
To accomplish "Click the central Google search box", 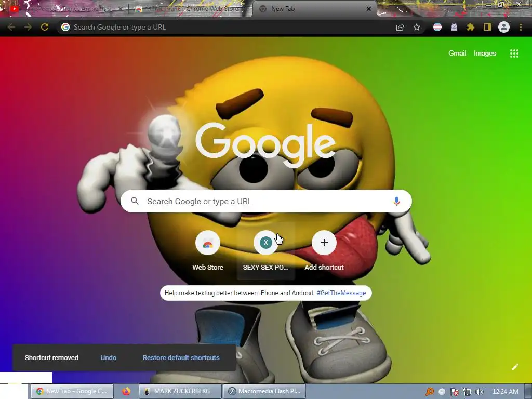I will 266,201.
